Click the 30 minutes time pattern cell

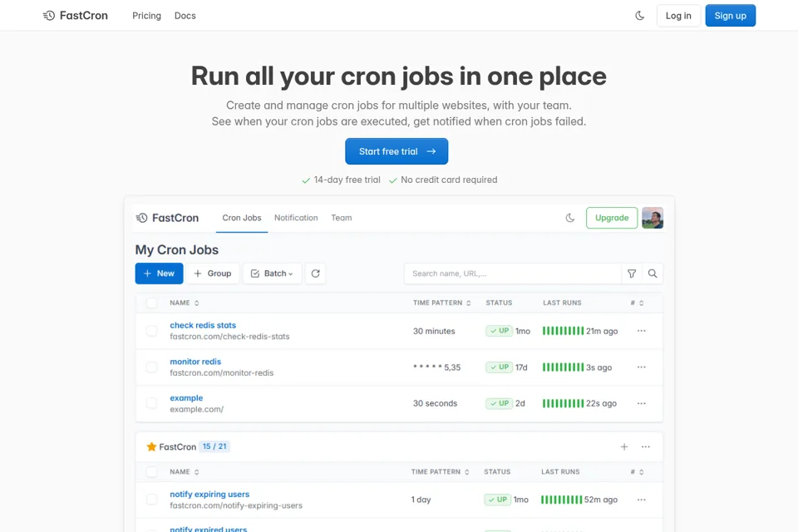click(x=434, y=331)
